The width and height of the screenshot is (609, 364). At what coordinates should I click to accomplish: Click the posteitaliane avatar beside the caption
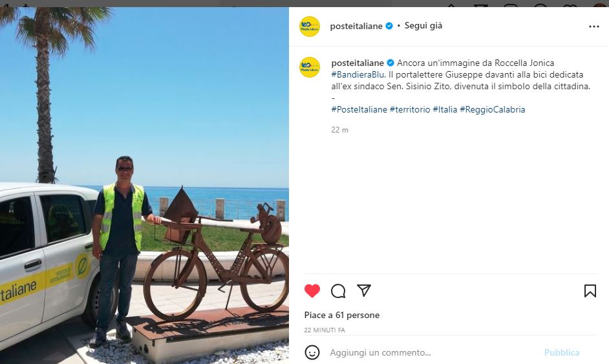coord(310,67)
